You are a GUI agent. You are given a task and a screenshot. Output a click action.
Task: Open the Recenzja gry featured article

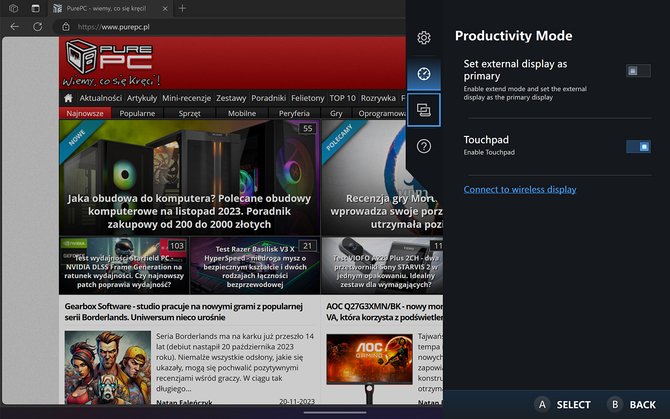[382, 177]
